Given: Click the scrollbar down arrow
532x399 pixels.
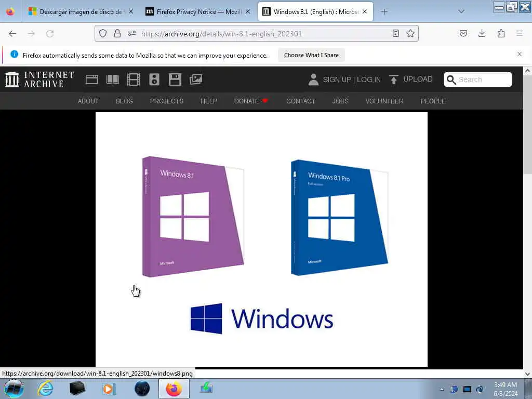Looking at the screenshot, I should point(527,374).
